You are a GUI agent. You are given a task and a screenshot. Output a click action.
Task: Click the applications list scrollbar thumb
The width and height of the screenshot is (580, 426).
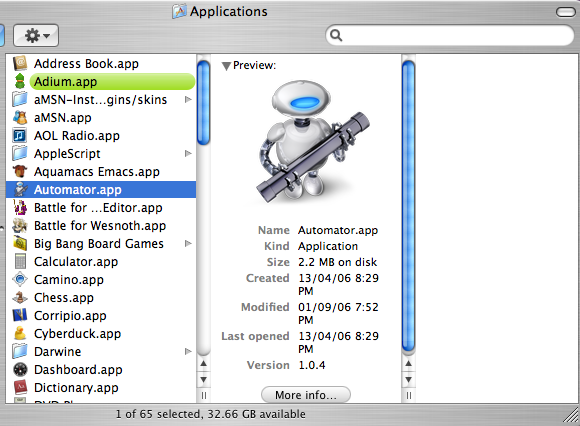tap(203, 102)
